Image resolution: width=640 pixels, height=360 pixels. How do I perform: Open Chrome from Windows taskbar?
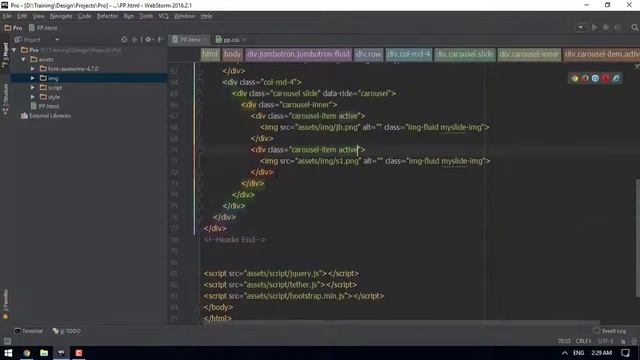pos(27,353)
